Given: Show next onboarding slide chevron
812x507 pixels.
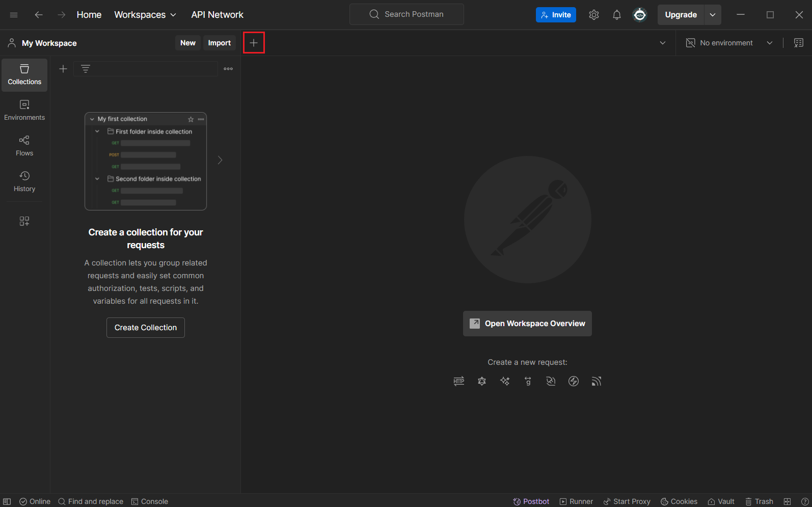Looking at the screenshot, I should pos(220,160).
